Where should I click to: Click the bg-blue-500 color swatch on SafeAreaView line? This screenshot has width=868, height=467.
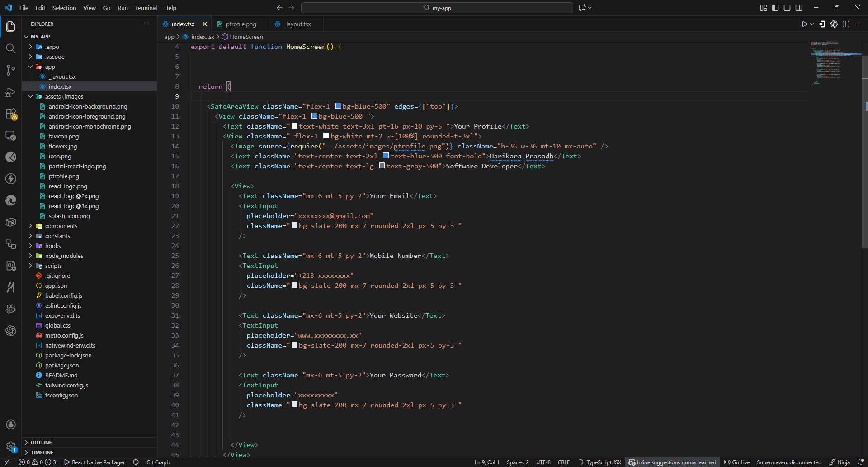point(338,106)
